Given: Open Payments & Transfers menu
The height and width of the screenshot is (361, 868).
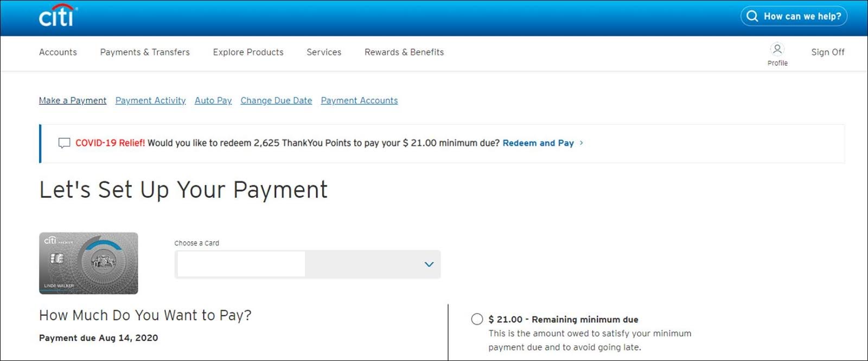Looking at the screenshot, I should (x=145, y=52).
